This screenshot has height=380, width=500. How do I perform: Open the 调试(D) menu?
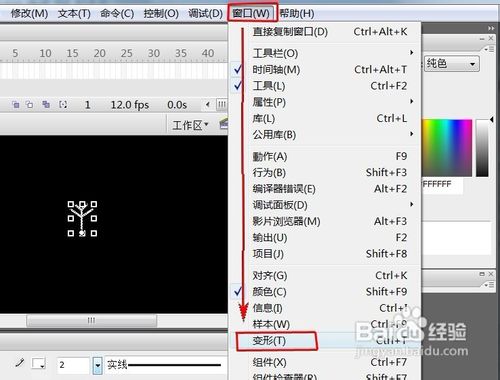pyautogui.click(x=205, y=14)
